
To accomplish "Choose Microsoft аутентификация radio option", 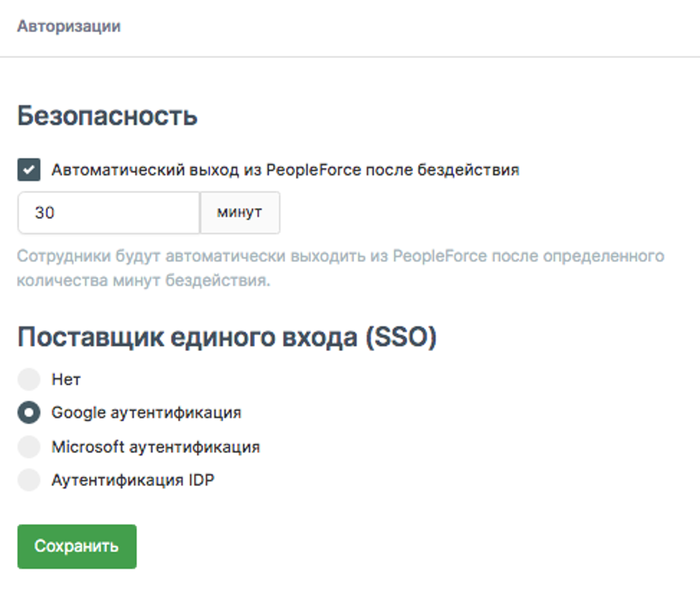I will pyautogui.click(x=29, y=447).
